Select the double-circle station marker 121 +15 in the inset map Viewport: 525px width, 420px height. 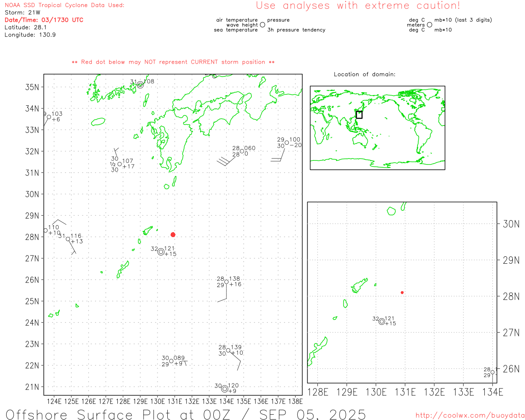[382, 322]
